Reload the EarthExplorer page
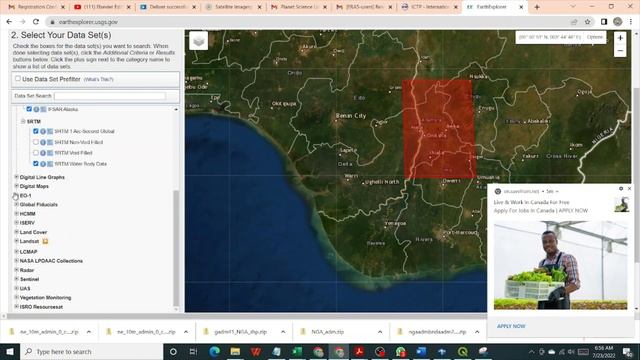Image resolution: width=640 pixels, height=360 pixels. click(x=36, y=22)
